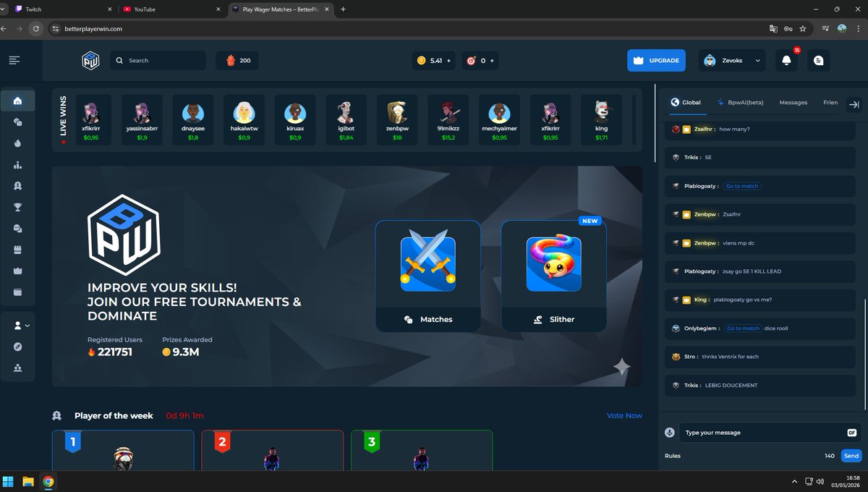Open the flame icon in left sidebar
Screen dimensions: 868x492
click(17, 143)
